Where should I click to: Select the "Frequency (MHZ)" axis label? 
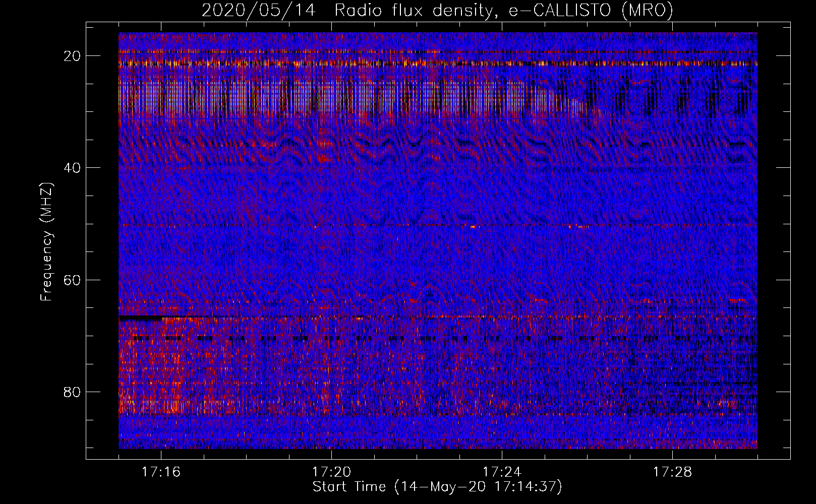pos(46,242)
